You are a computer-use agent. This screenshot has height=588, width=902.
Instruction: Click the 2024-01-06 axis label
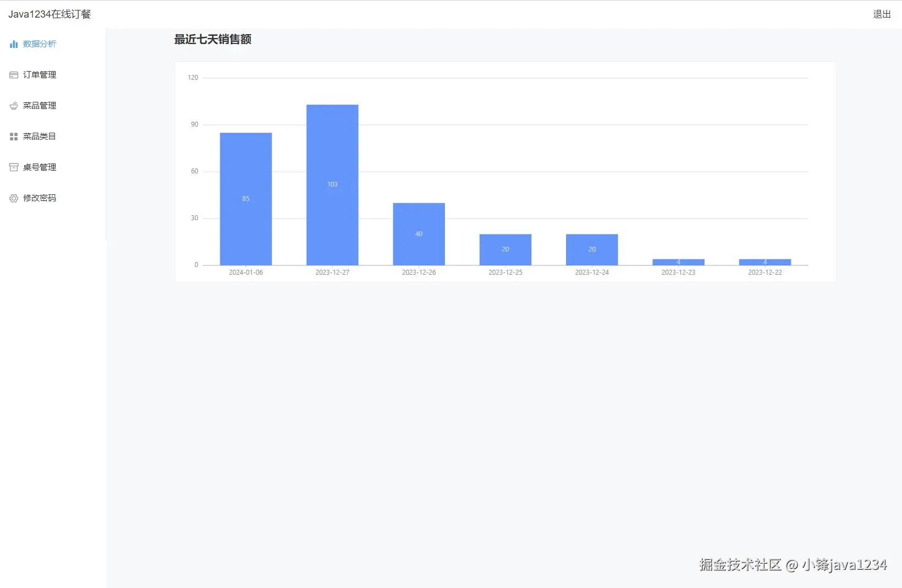click(246, 273)
